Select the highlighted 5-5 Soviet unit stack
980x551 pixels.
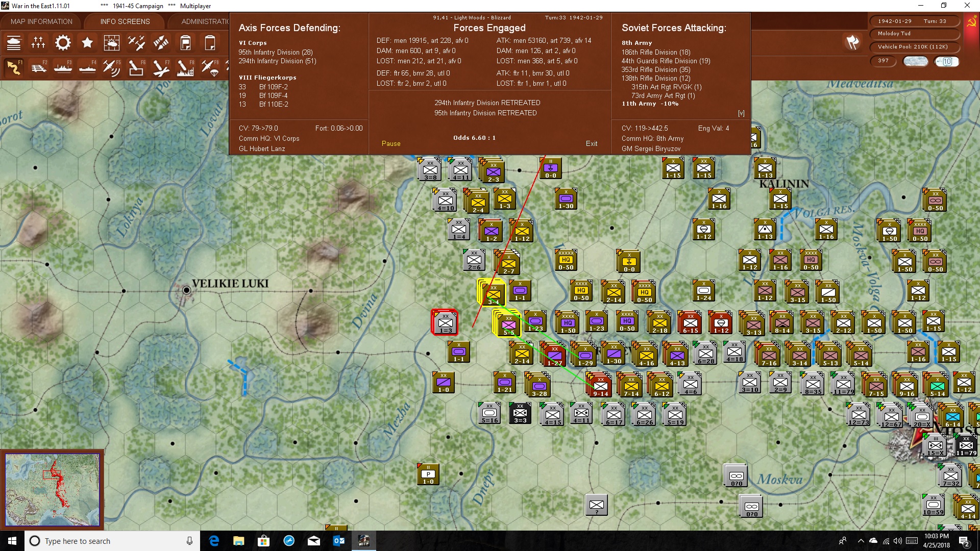pos(507,323)
